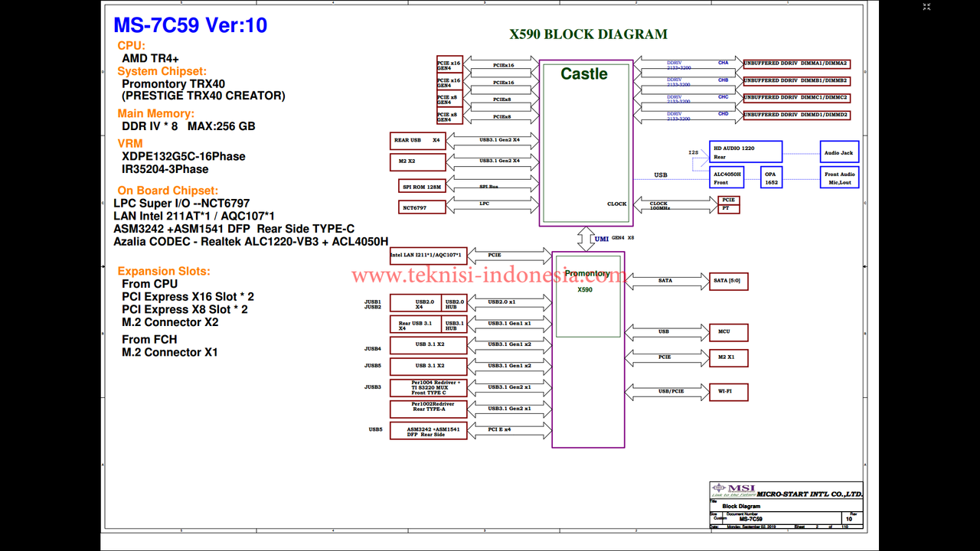Click "(PRESTIGE TRX40 CREATOR)" text
This screenshot has width=980, height=551.
[x=204, y=96]
